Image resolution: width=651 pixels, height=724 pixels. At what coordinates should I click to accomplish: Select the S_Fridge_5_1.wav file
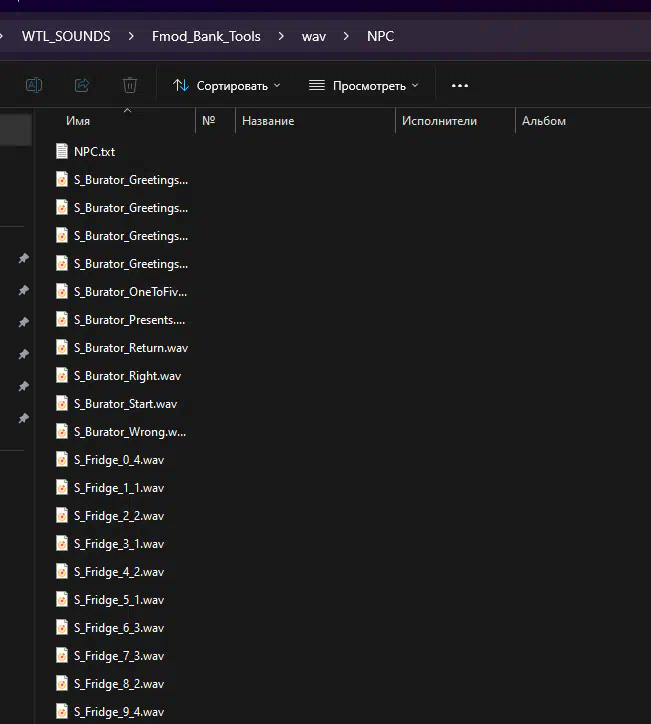119,600
